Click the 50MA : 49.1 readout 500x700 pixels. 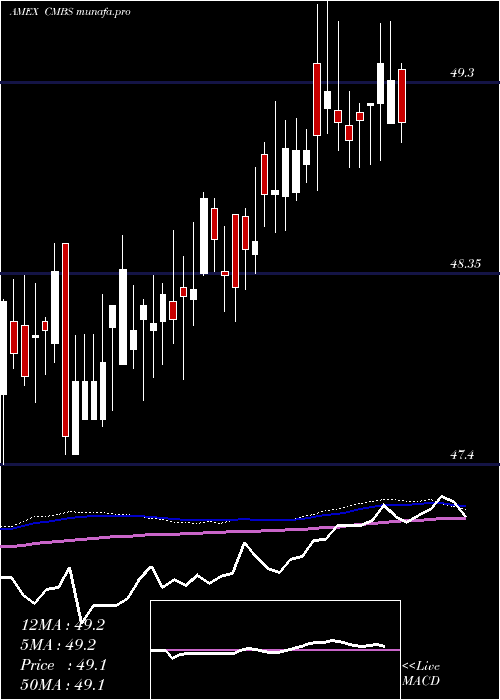pyautogui.click(x=62, y=684)
